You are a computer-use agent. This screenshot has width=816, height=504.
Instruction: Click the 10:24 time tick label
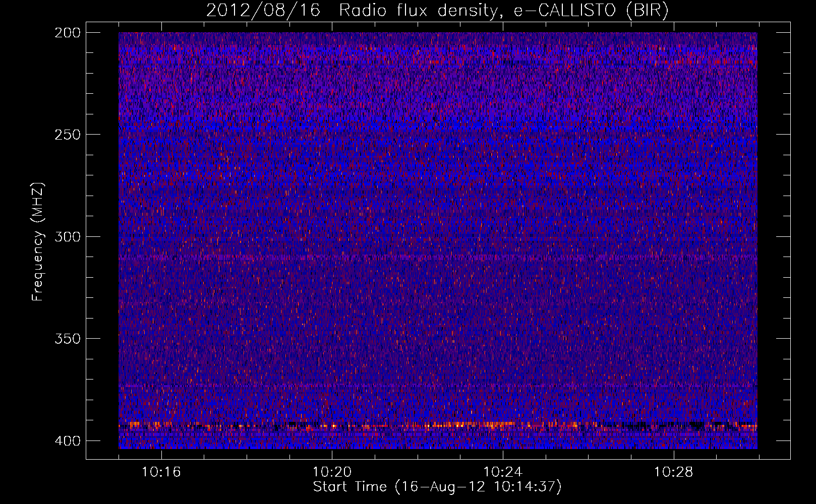[x=503, y=472]
